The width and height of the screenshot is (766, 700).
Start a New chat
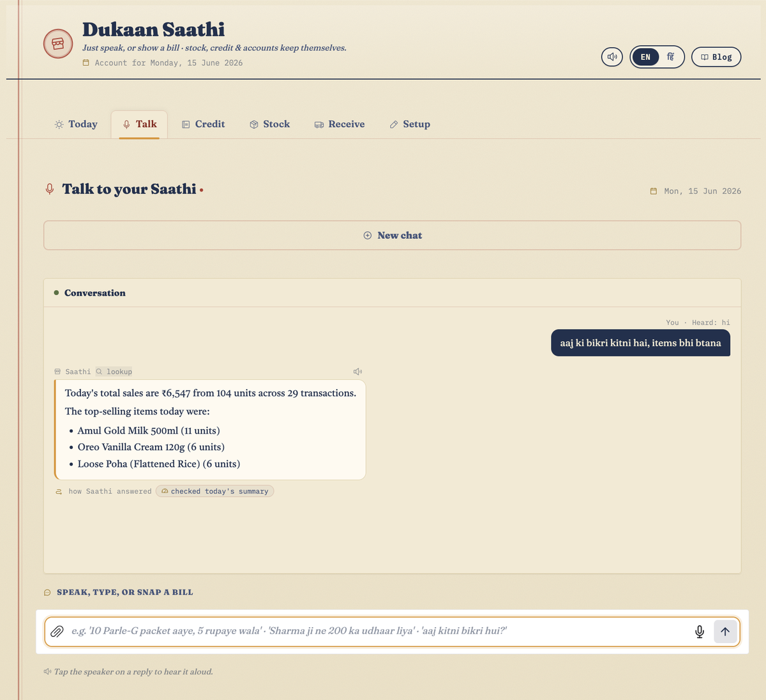tap(392, 236)
